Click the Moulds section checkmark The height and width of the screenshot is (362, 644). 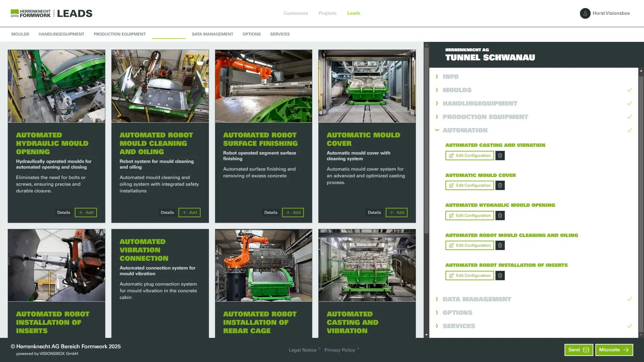pos(629,90)
